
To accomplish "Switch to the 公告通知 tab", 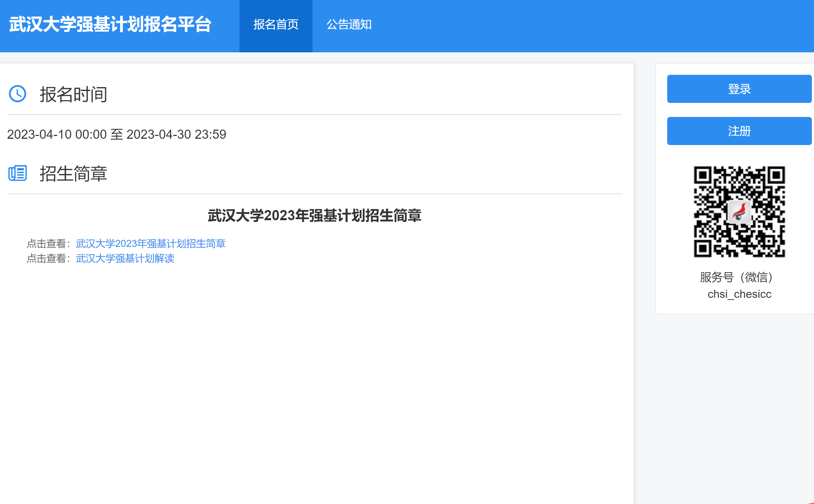I will pyautogui.click(x=349, y=25).
